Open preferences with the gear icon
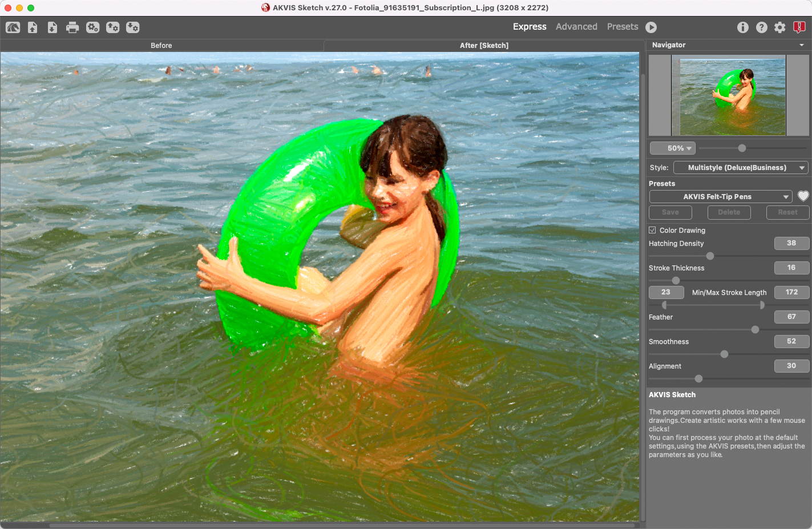 (x=779, y=27)
